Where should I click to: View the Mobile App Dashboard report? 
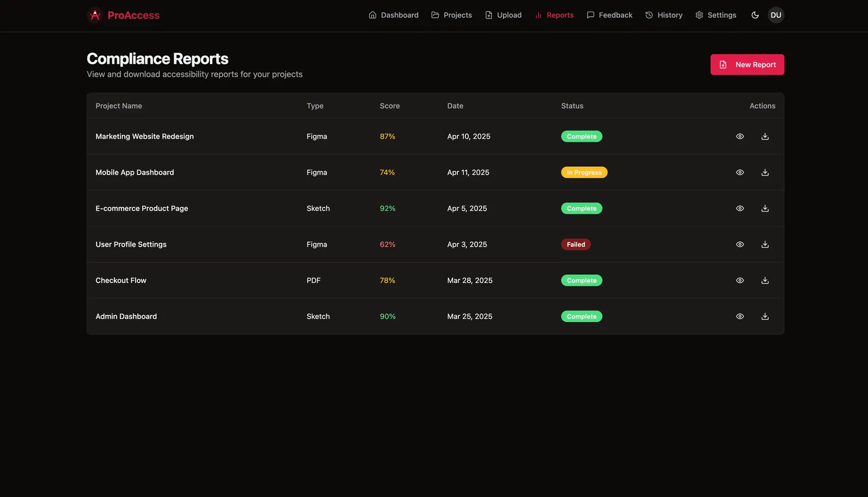coord(739,172)
